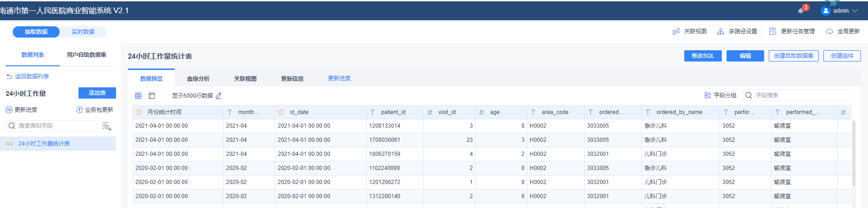Switch to grid table view icon
868x208 pixels.
click(138, 96)
